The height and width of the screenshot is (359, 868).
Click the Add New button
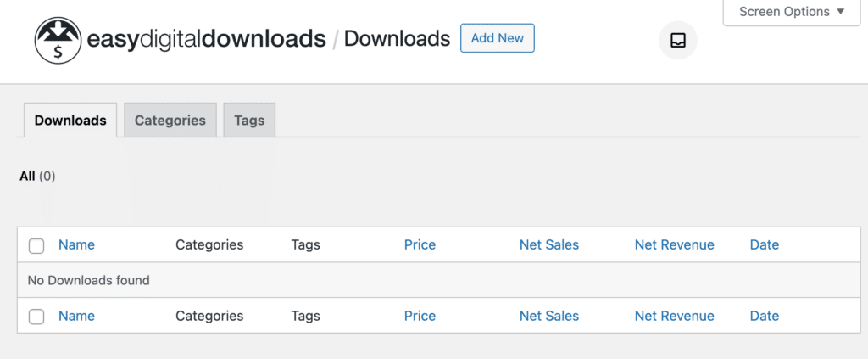tap(497, 38)
